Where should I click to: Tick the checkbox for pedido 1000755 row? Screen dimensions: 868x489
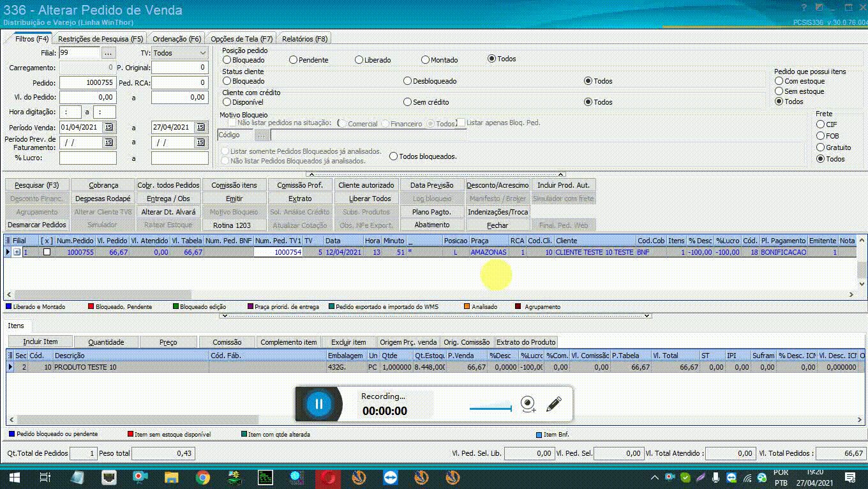point(47,252)
